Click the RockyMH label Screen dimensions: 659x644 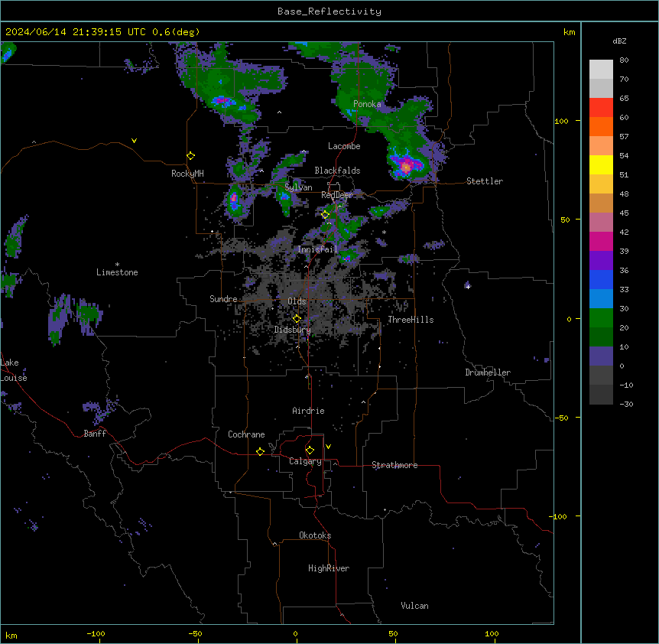(x=187, y=174)
